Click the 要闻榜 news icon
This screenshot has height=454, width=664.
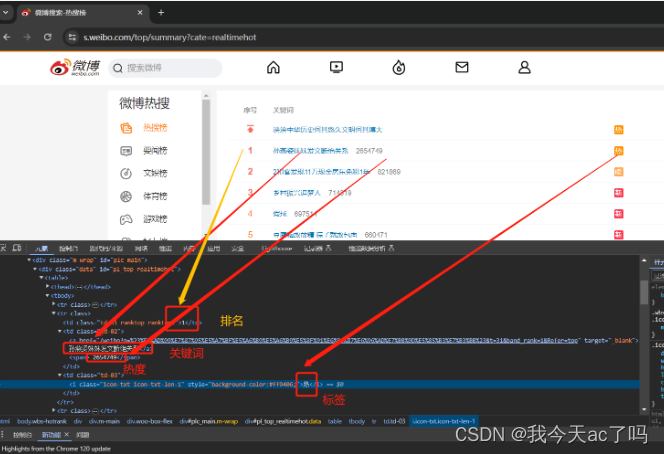coord(126,151)
